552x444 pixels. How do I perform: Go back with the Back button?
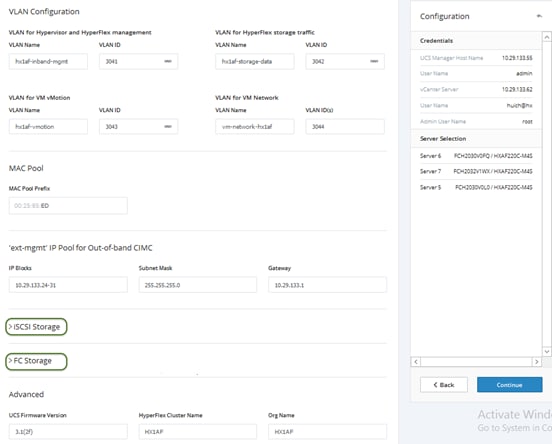444,385
